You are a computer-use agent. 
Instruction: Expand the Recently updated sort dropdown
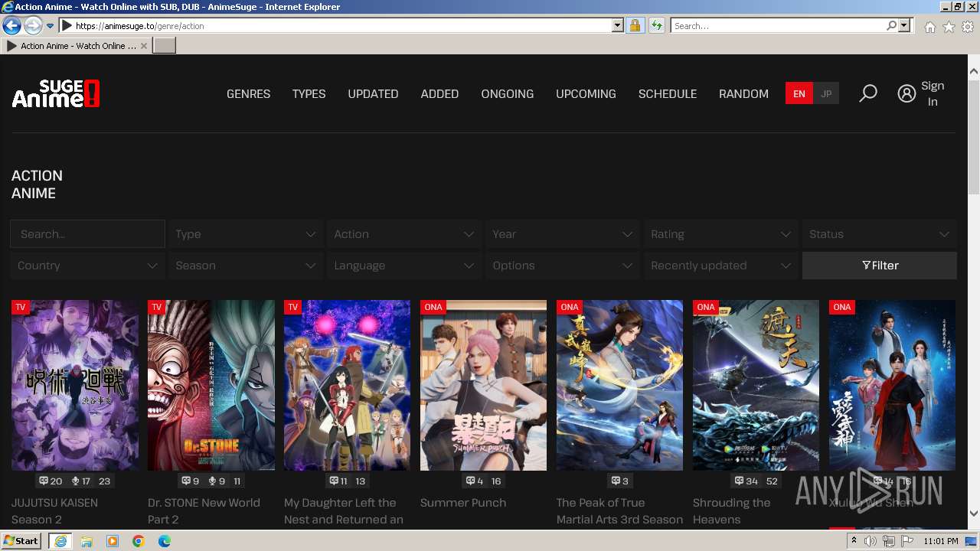(x=720, y=266)
